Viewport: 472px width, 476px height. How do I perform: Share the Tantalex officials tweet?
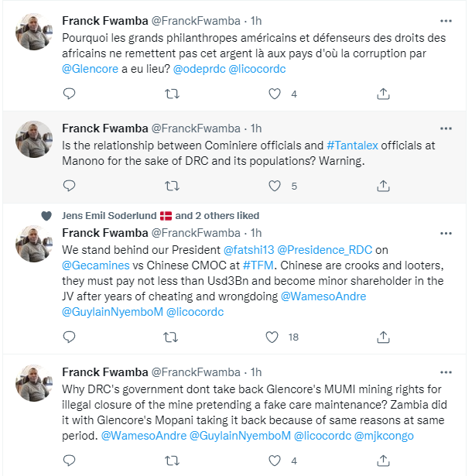point(383,186)
